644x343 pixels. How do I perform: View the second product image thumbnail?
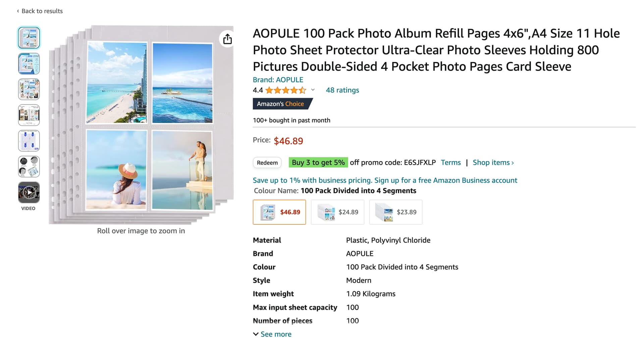(29, 64)
